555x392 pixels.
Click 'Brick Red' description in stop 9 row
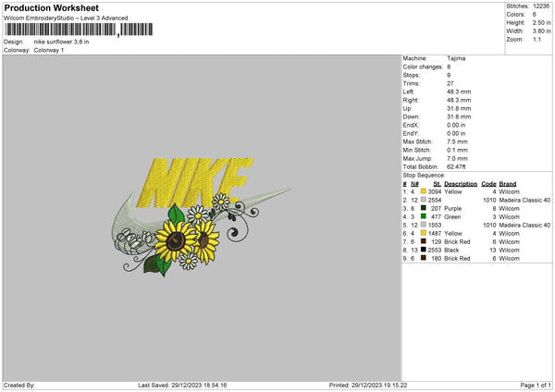457,258
